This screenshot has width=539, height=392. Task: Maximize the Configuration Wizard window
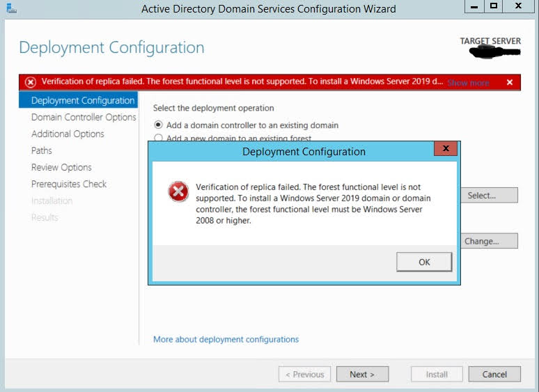[x=494, y=6]
